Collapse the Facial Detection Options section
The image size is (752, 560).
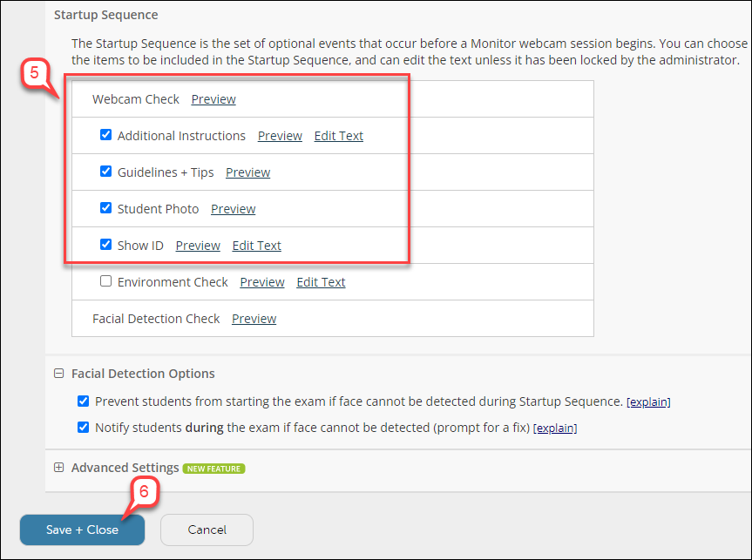[x=58, y=373]
